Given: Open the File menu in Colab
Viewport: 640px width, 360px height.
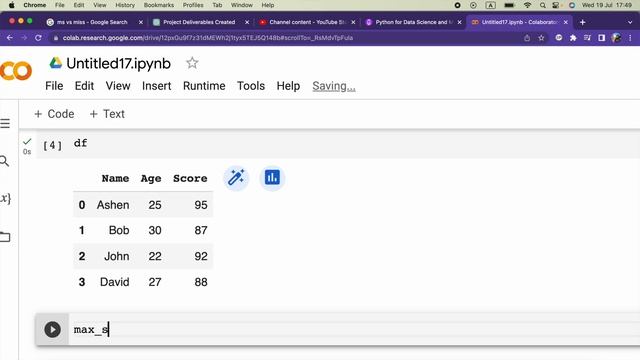Looking at the screenshot, I should pyautogui.click(x=54, y=86).
